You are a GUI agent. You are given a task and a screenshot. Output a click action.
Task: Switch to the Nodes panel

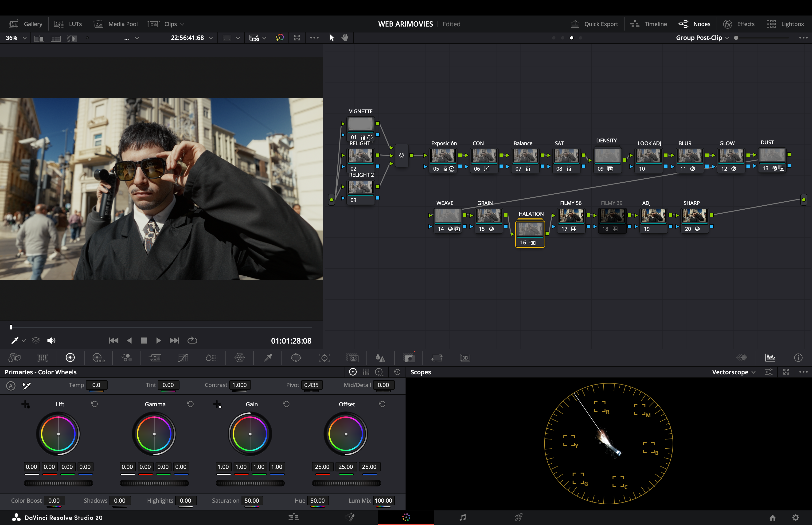point(695,24)
